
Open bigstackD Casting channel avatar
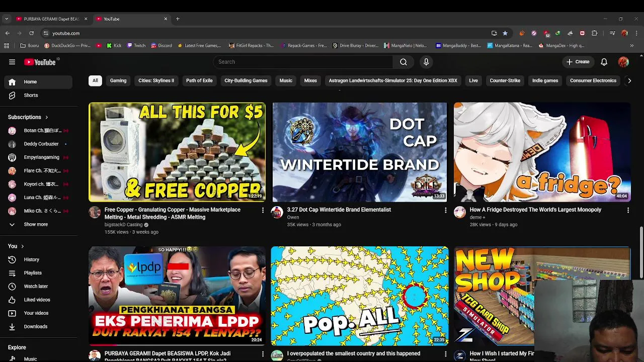[95, 212]
